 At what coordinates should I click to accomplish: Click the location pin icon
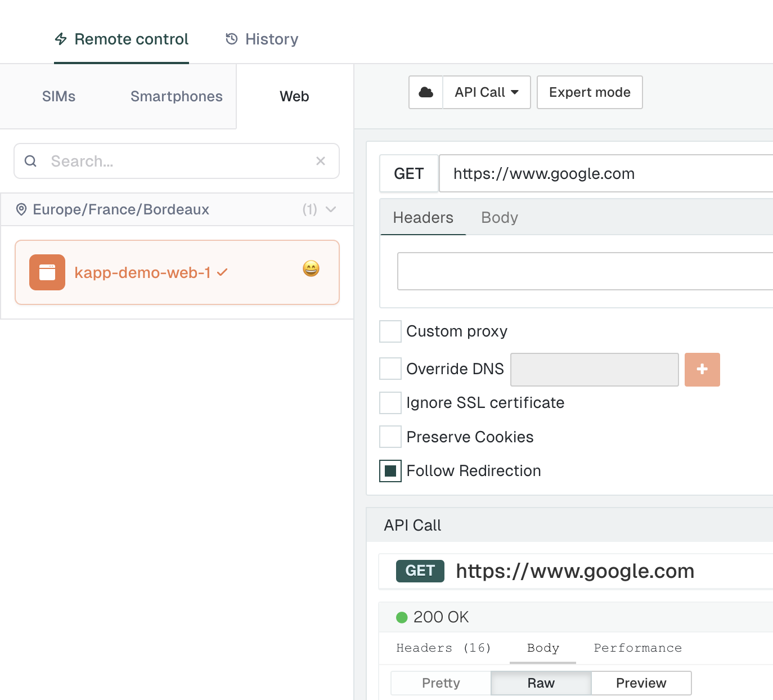pos(21,210)
